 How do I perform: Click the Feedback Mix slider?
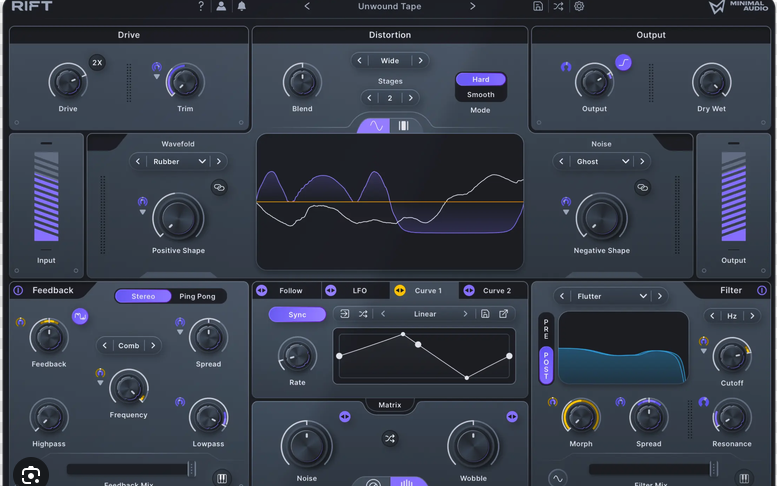click(x=132, y=469)
